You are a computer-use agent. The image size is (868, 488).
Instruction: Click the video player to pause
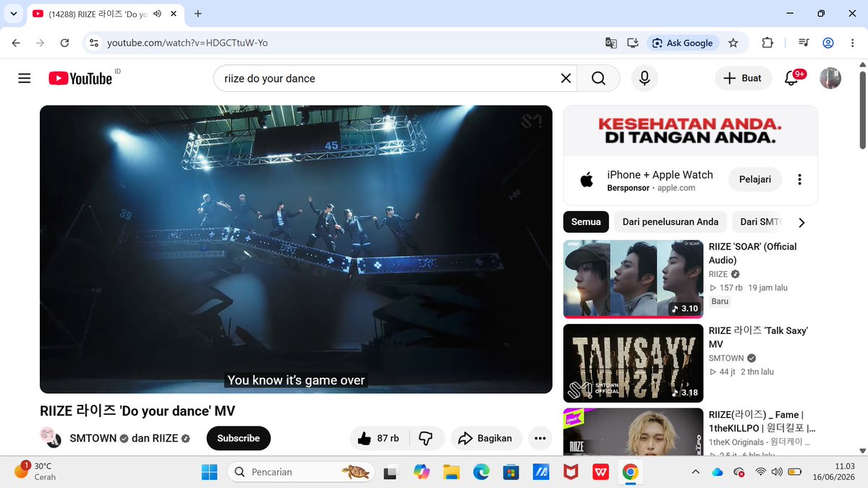click(296, 249)
